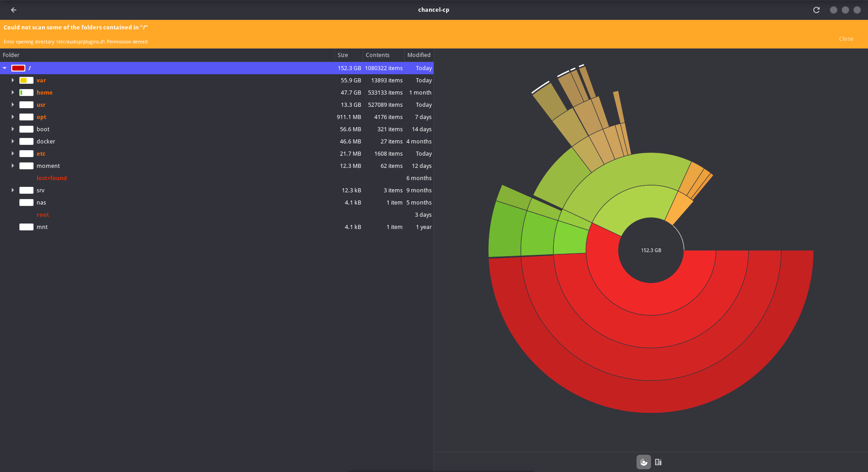Sort by the Modified column header
The image size is (868, 472).
[419, 55]
